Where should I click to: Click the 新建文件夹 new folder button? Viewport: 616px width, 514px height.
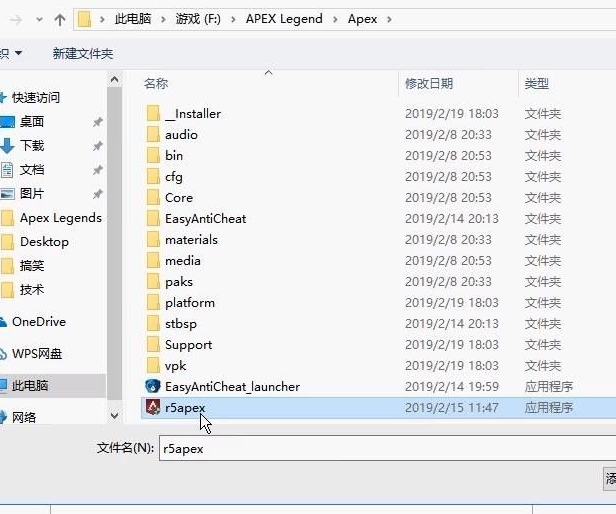pos(83,53)
